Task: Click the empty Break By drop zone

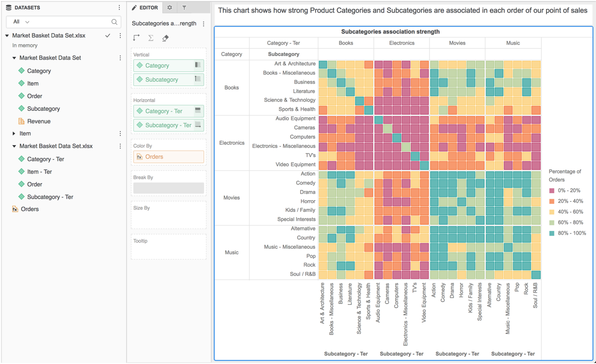Action: (x=168, y=188)
